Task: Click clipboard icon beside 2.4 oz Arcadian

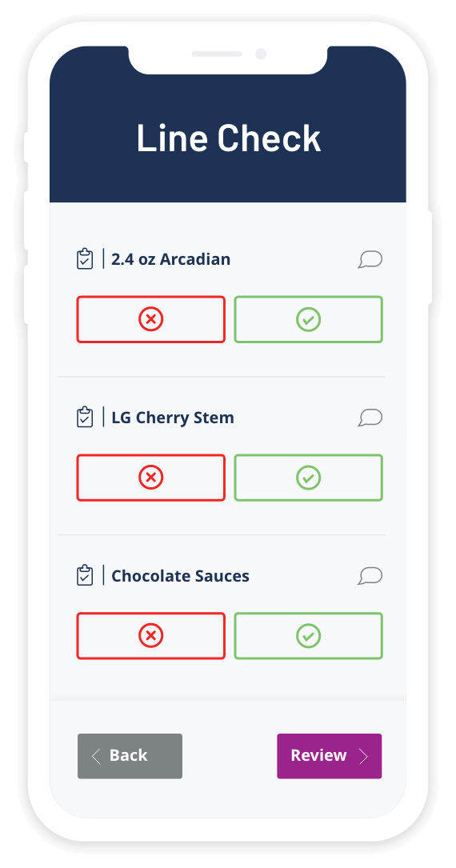Action: coord(85,258)
